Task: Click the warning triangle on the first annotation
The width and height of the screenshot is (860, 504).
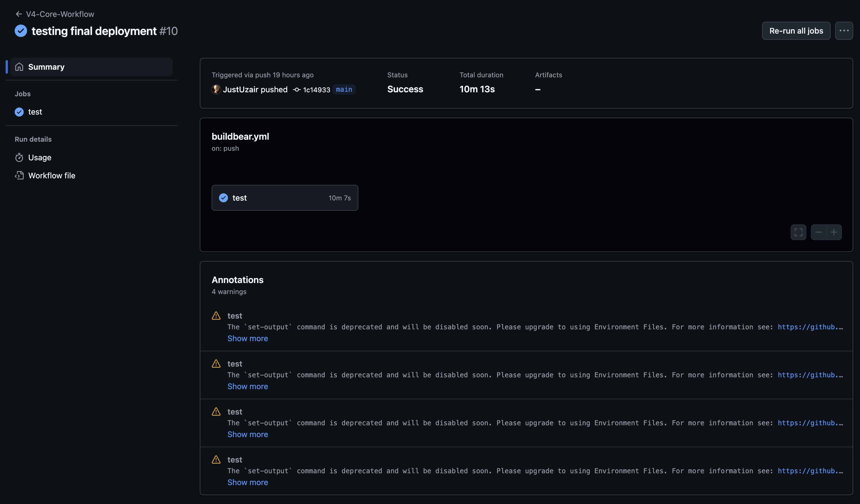Action: click(x=216, y=315)
